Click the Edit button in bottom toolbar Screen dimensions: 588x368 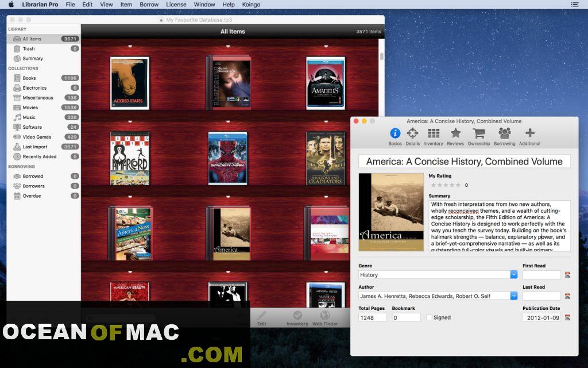261,319
